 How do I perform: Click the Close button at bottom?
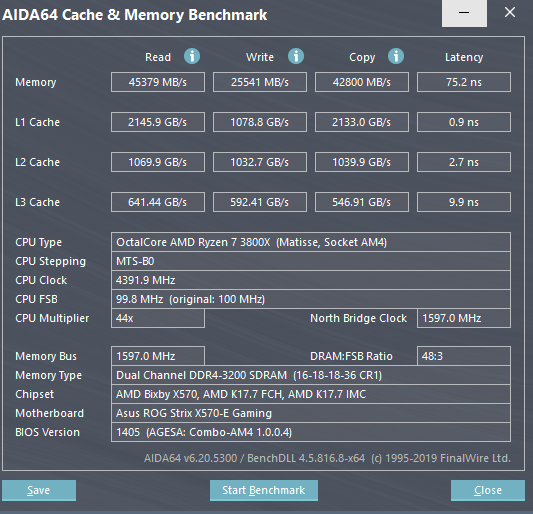click(488, 490)
